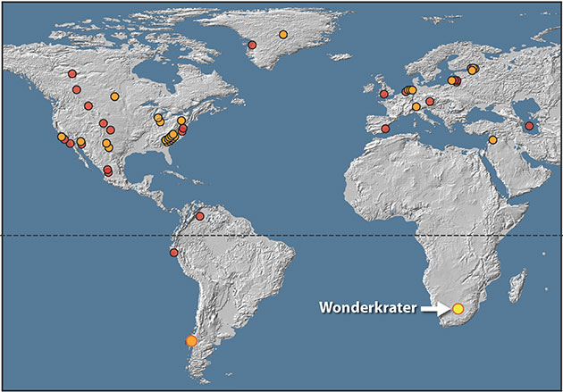This screenshot has height=392, width=563.
Task: Click the orange marker on the California coast
Action: coord(62,137)
